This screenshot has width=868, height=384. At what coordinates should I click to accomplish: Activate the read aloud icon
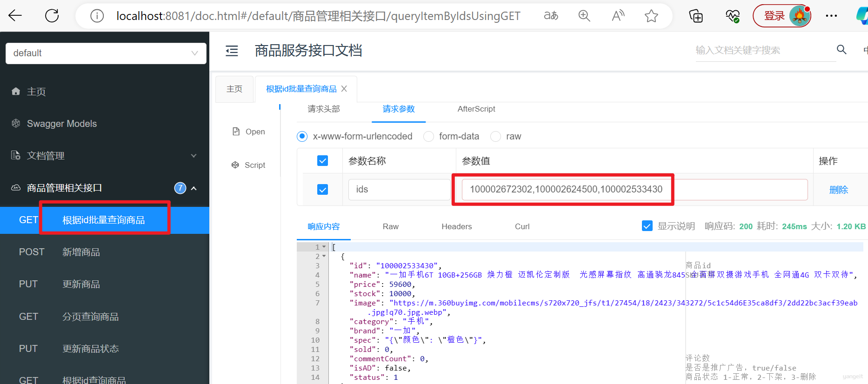pos(618,16)
